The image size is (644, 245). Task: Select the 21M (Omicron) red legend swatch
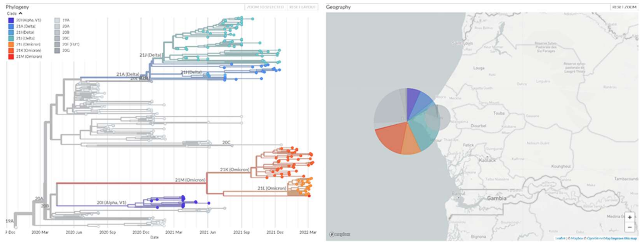11,57
